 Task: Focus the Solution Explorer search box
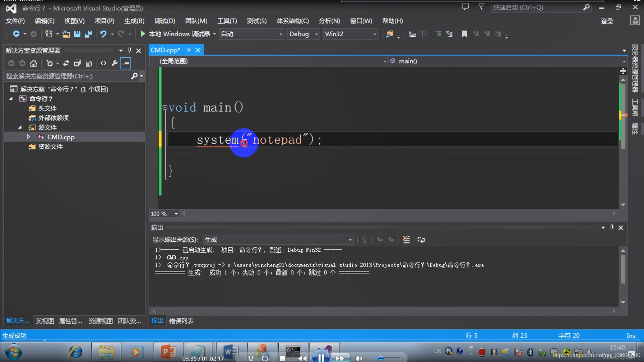click(x=68, y=76)
